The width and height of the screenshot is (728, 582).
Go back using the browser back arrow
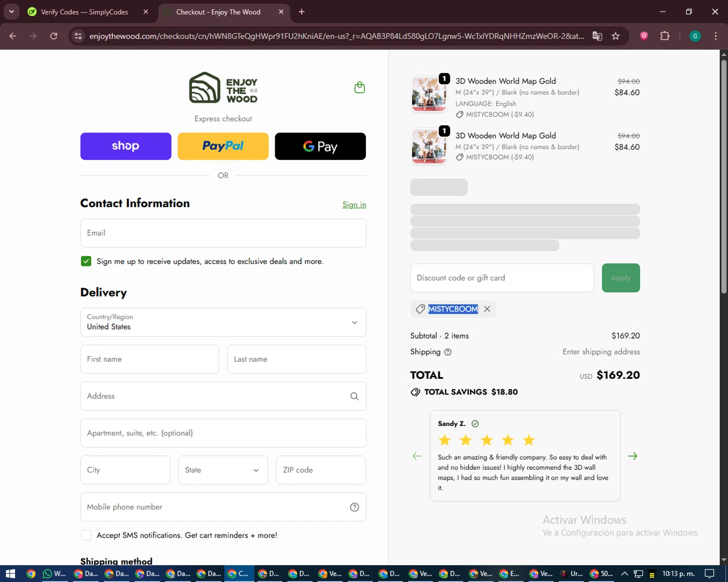coord(13,36)
